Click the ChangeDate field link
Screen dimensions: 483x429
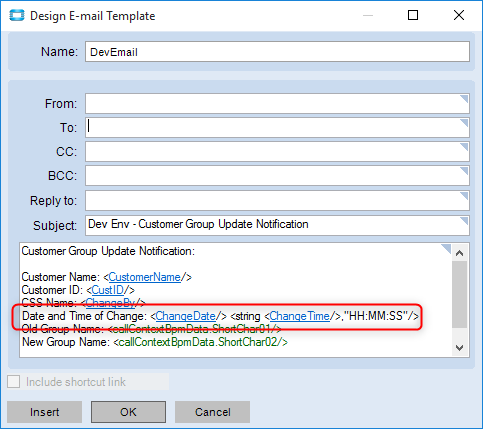point(186,316)
